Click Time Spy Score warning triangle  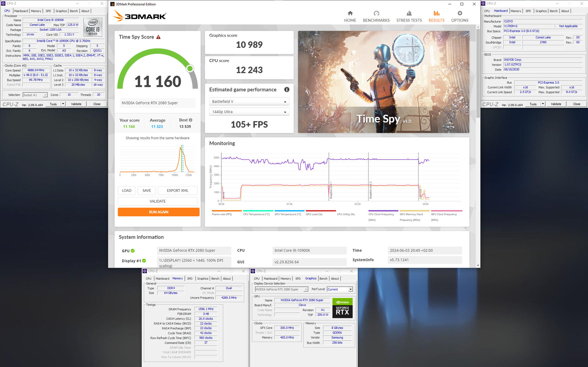pyautogui.click(x=159, y=37)
